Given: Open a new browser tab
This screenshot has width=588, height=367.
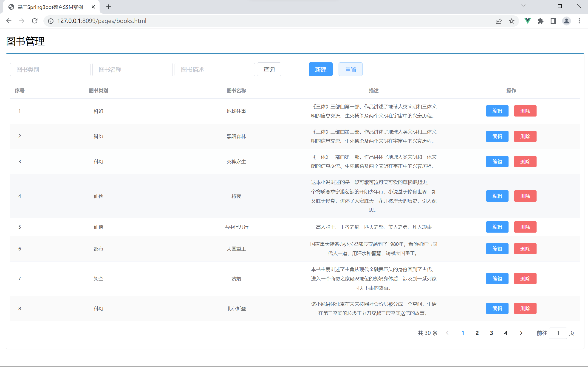Looking at the screenshot, I should click(109, 7).
